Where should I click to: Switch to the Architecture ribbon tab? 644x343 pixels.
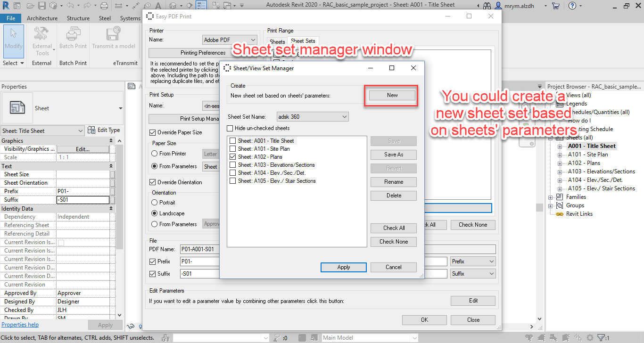[42, 18]
